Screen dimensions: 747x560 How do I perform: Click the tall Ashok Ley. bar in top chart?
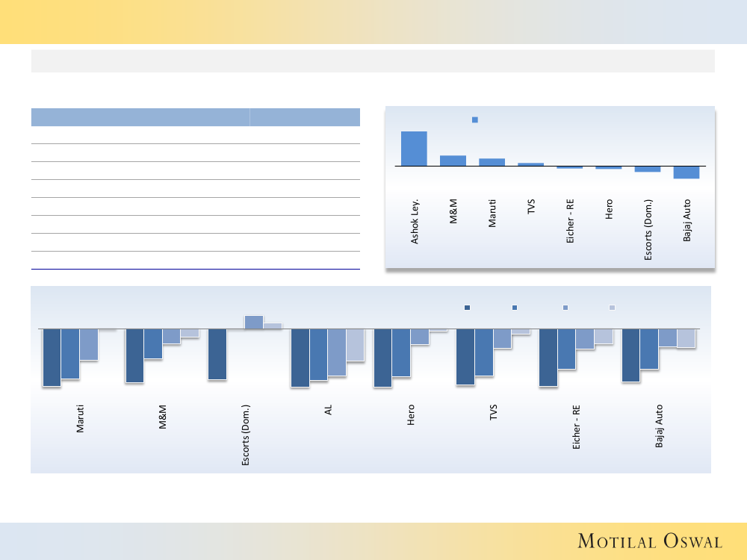414,149
